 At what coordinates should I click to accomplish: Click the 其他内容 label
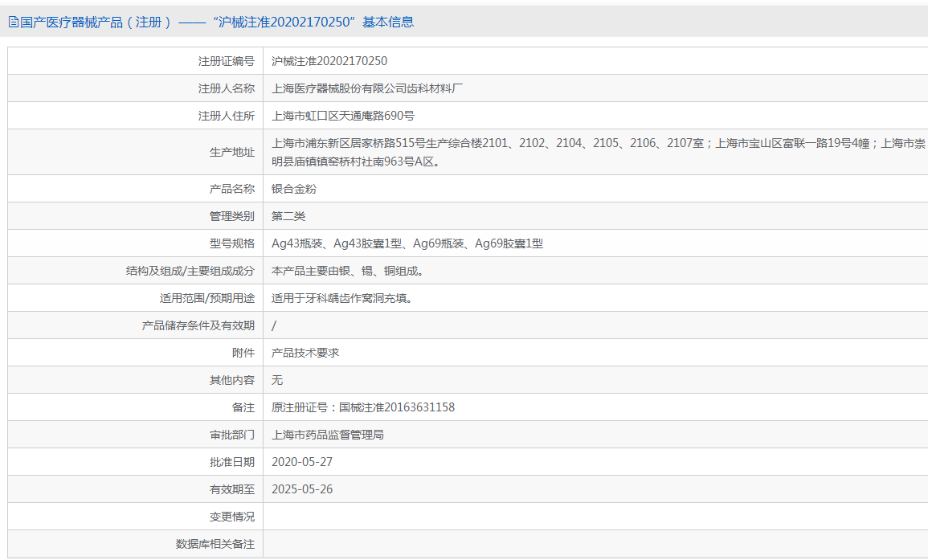tap(232, 380)
